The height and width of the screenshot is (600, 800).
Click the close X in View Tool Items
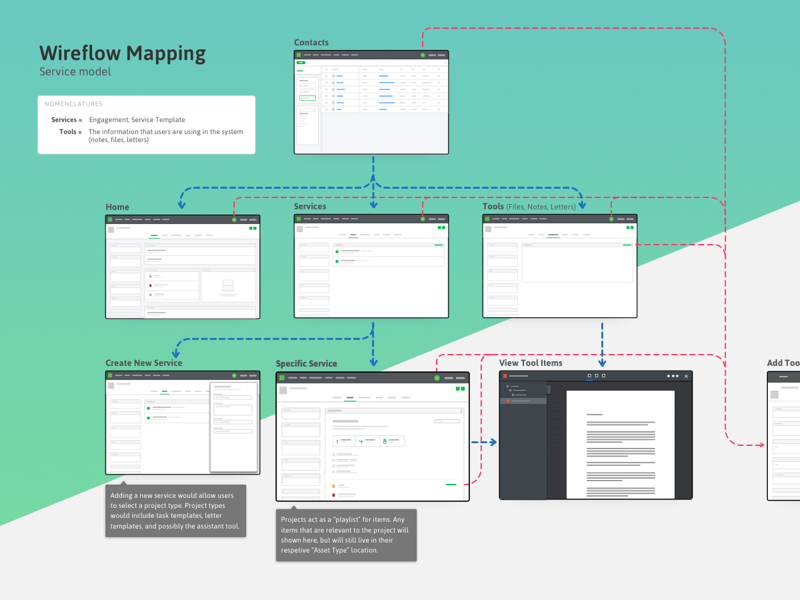click(x=686, y=376)
